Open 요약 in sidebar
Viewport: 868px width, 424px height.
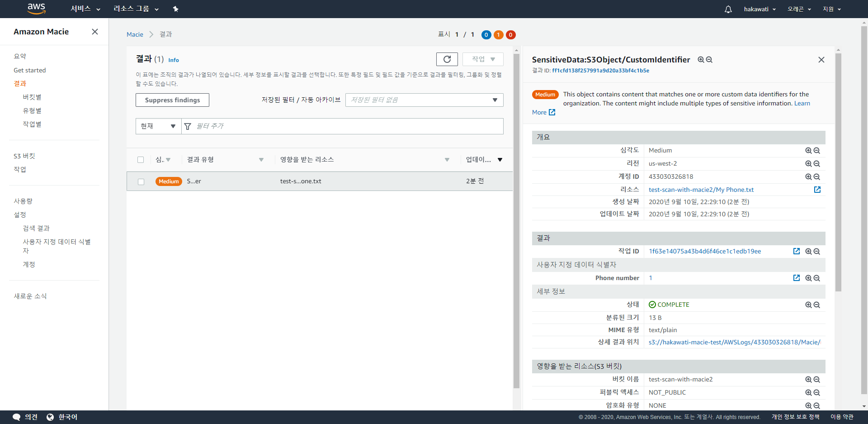point(20,56)
